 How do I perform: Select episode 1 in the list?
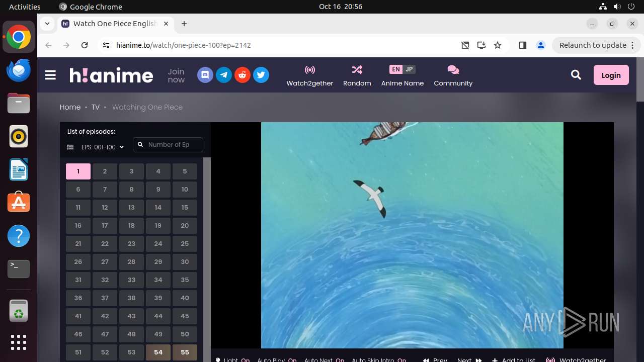pyautogui.click(x=78, y=171)
